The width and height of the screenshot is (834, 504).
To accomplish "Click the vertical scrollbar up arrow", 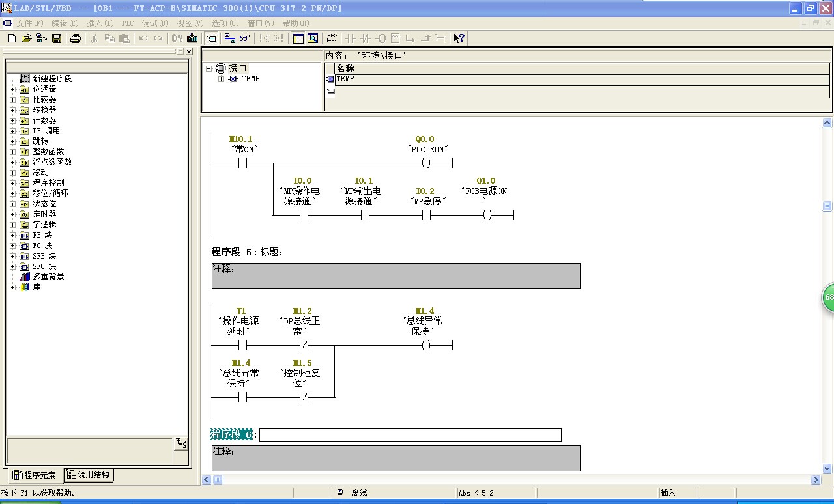I will [827, 122].
